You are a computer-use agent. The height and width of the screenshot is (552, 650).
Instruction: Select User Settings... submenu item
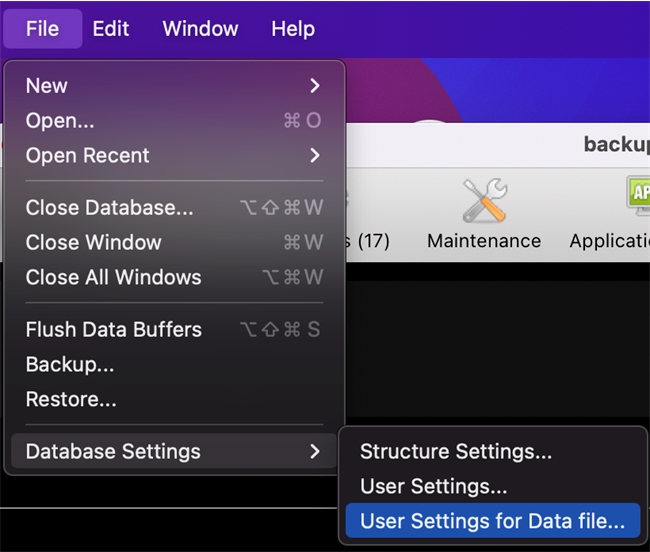pyautogui.click(x=434, y=487)
